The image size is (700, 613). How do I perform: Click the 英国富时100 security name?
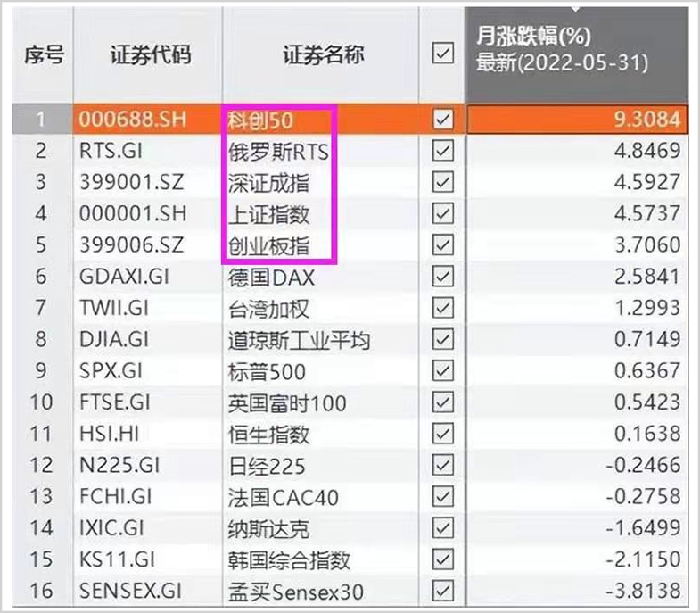click(287, 403)
